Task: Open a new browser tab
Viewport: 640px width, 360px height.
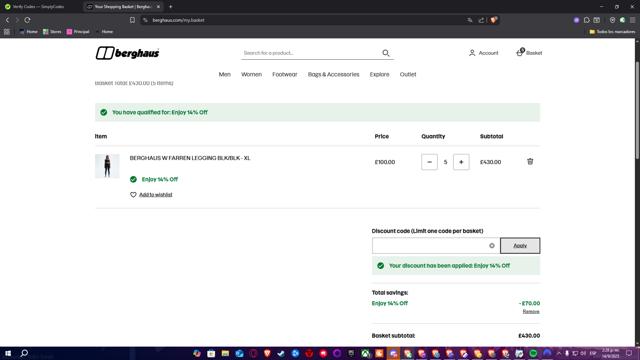Action: pyautogui.click(x=171, y=7)
